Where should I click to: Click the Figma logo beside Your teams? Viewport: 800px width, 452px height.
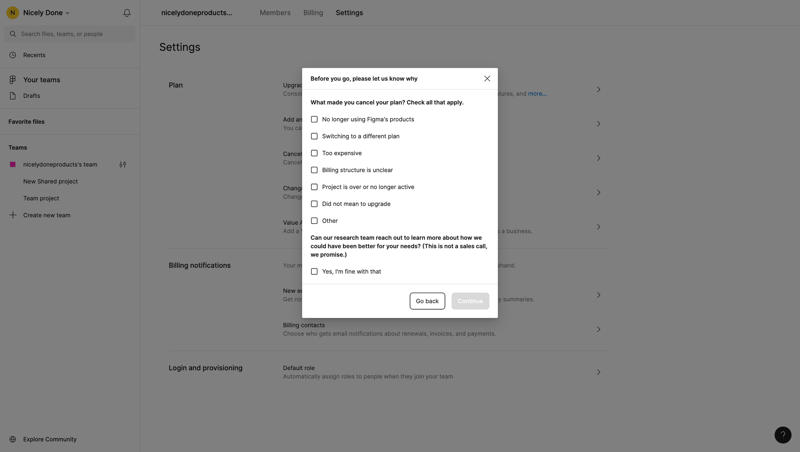click(13, 80)
